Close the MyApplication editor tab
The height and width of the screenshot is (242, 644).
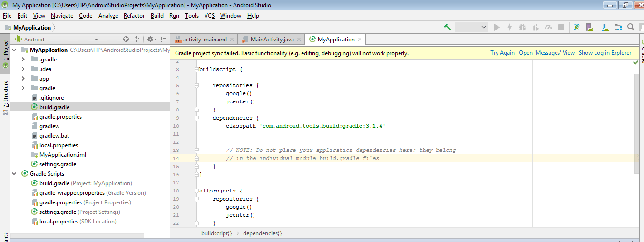(360, 40)
